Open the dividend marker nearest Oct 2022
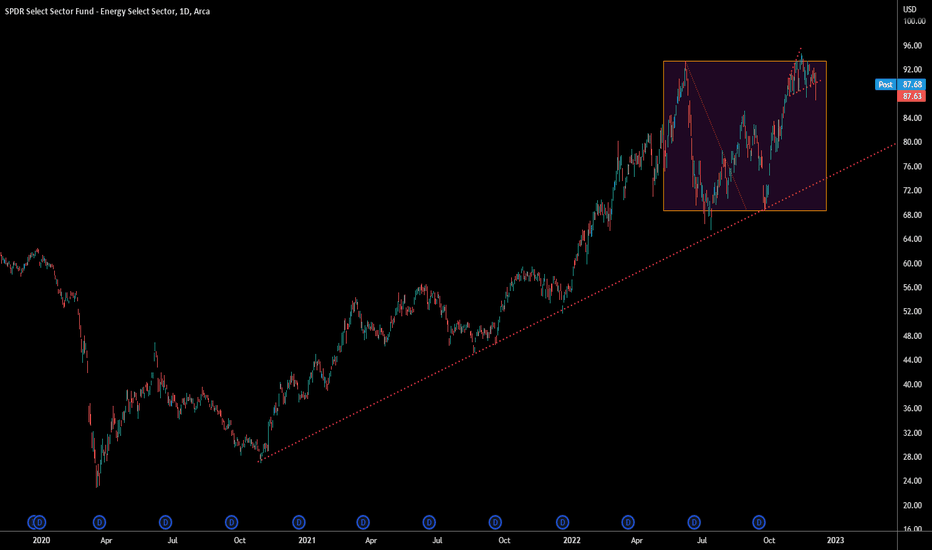The width and height of the screenshot is (932, 550). 758,522
